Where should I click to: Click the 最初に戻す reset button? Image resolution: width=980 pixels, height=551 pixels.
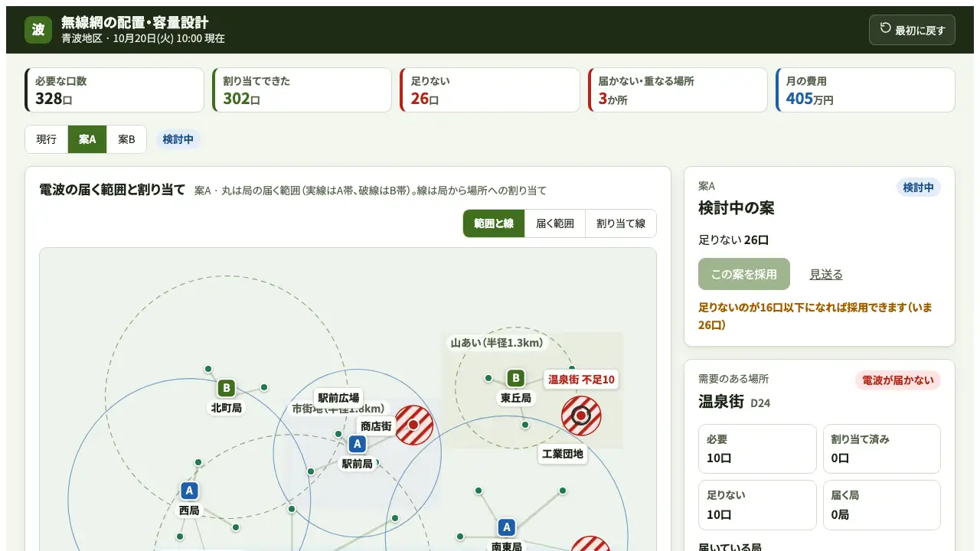[x=912, y=30]
